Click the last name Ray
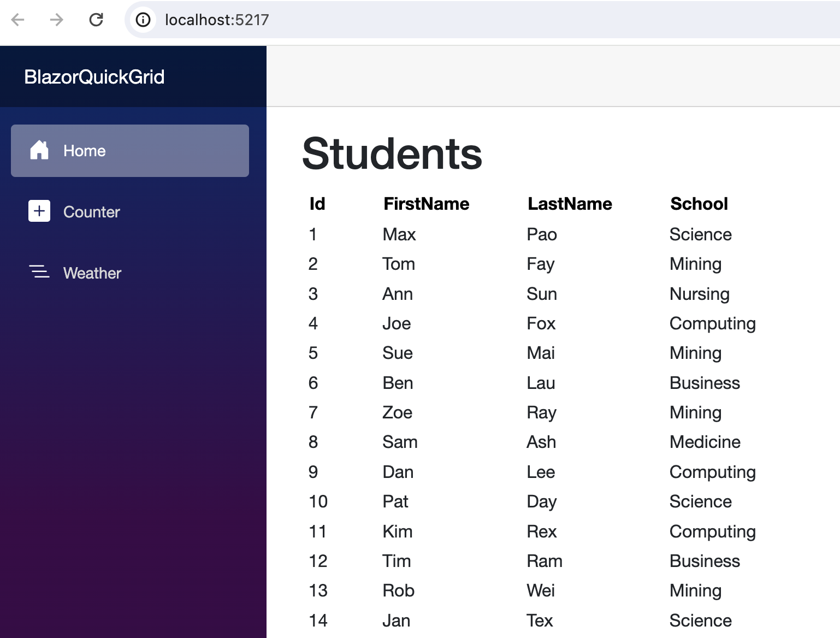Image resolution: width=840 pixels, height=638 pixels. pyautogui.click(x=541, y=413)
